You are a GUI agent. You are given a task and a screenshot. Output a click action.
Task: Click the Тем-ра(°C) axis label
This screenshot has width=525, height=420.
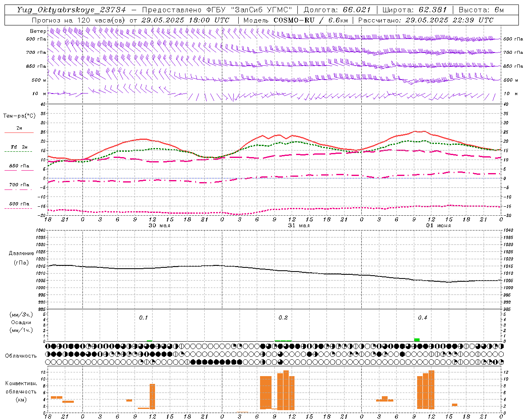[19, 116]
